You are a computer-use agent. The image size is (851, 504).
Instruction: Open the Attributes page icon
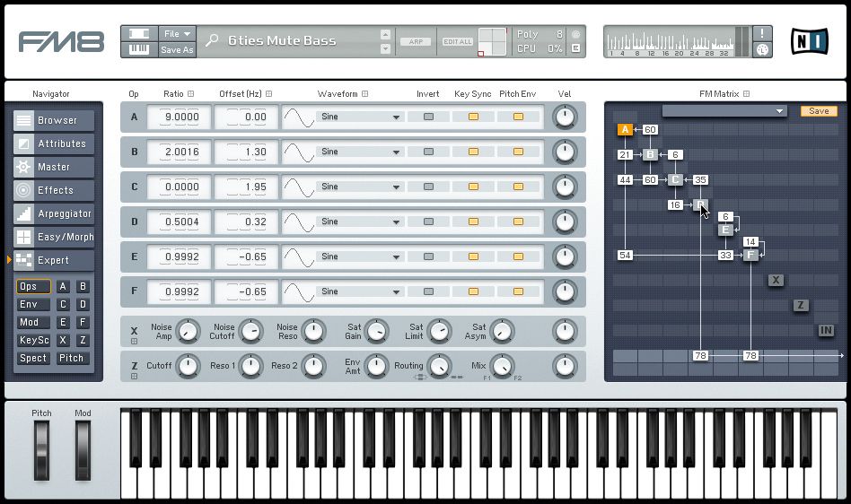pyautogui.click(x=23, y=143)
